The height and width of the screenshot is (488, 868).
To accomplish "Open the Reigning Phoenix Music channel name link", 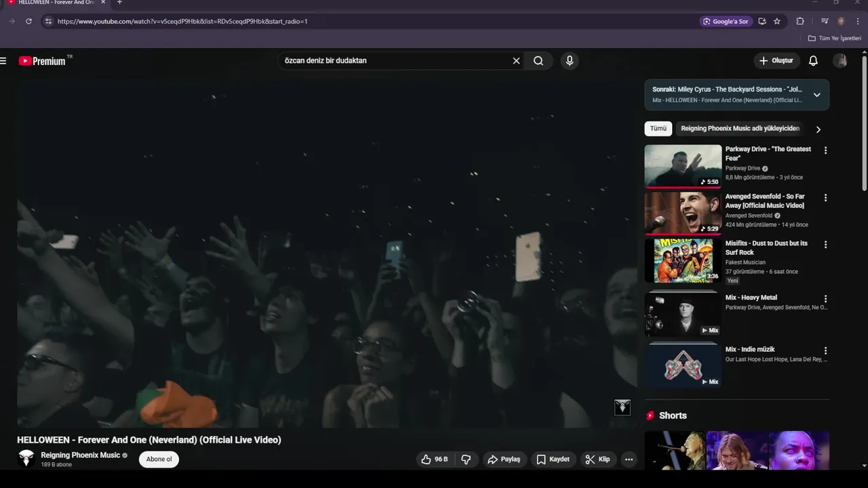I will tap(80, 455).
